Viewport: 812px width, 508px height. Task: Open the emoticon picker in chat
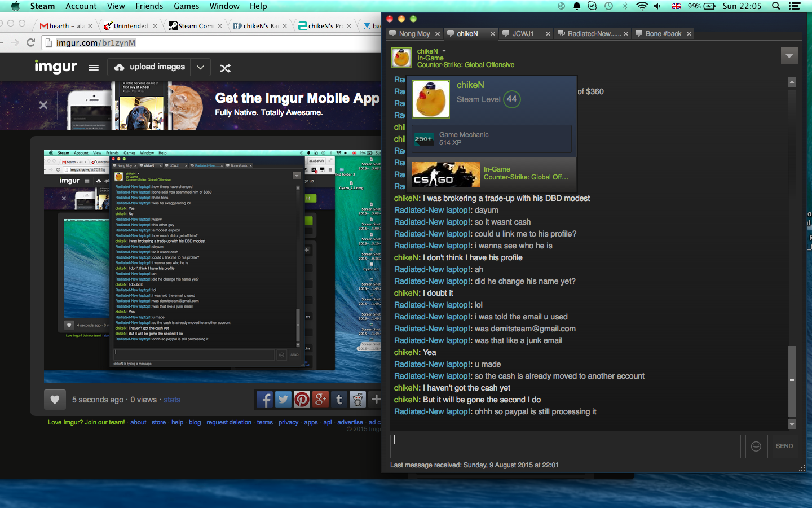[x=756, y=446]
